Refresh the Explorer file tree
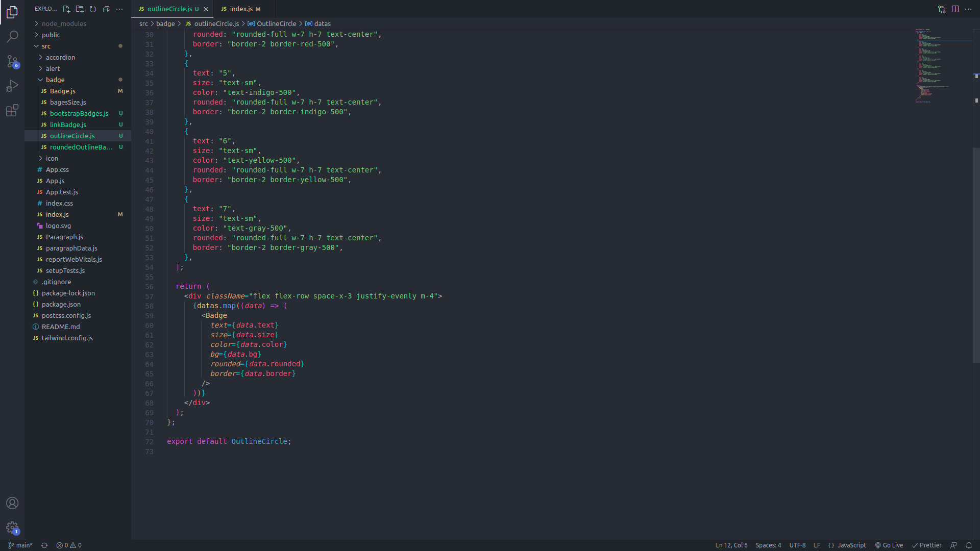The width and height of the screenshot is (980, 551). click(93, 9)
